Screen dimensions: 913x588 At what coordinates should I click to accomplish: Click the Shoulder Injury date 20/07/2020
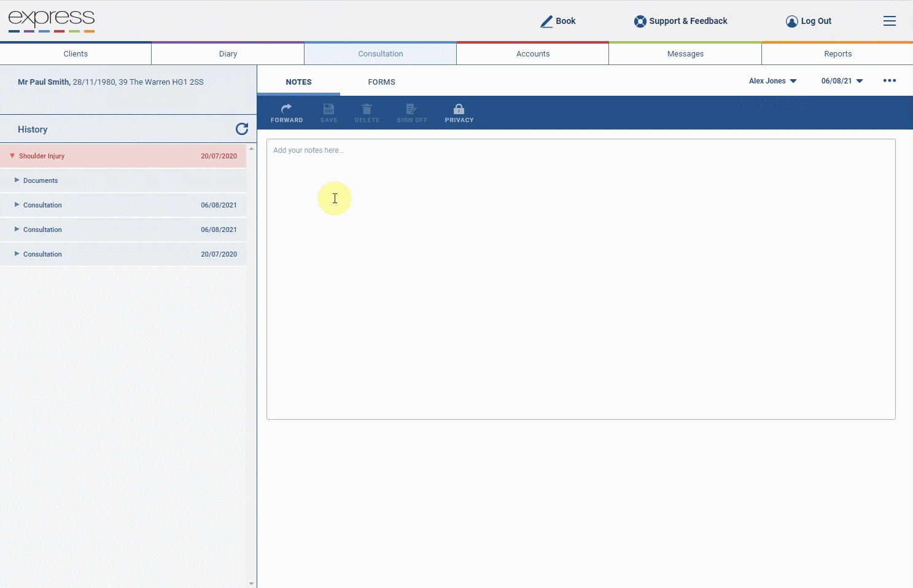219,156
